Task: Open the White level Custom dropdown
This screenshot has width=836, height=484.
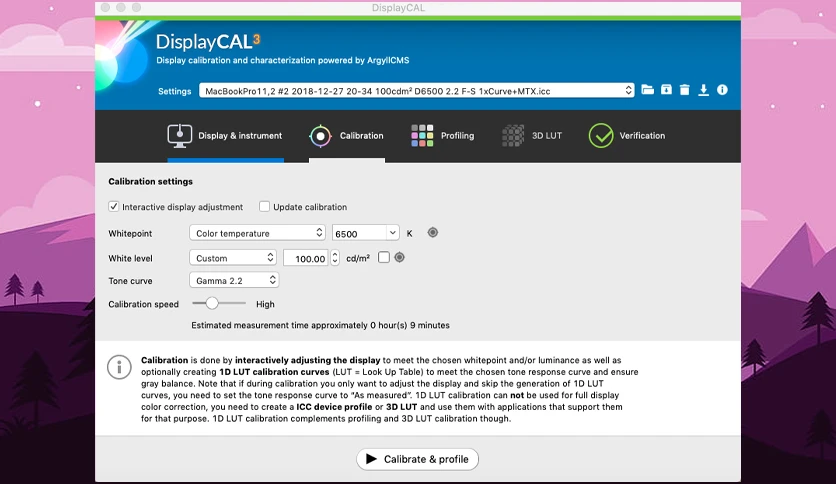Action: coord(233,258)
